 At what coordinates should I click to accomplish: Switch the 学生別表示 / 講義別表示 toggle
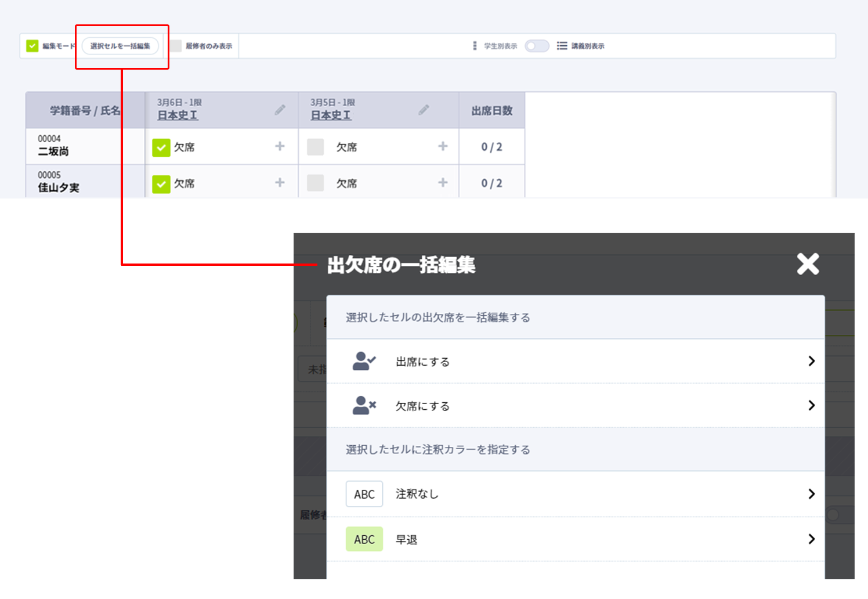[x=537, y=46]
